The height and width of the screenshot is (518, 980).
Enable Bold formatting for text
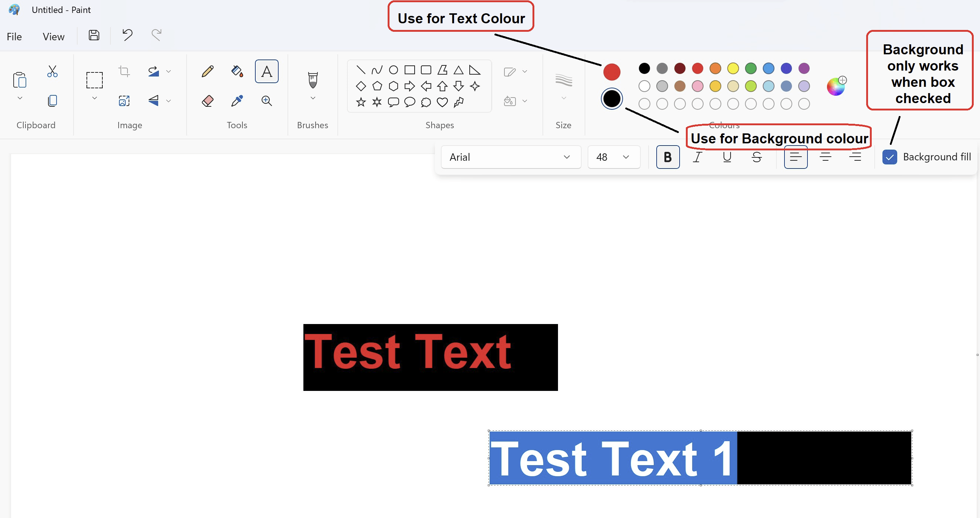click(x=667, y=156)
